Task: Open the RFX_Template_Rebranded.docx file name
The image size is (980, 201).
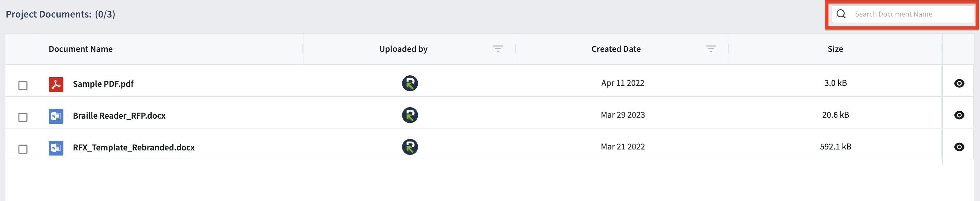Action: tap(133, 148)
